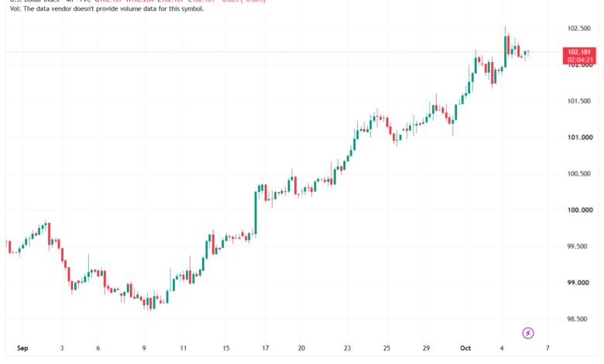The image size is (604, 364).
Task: Click date 25 on the time axis
Action: coord(386,349)
